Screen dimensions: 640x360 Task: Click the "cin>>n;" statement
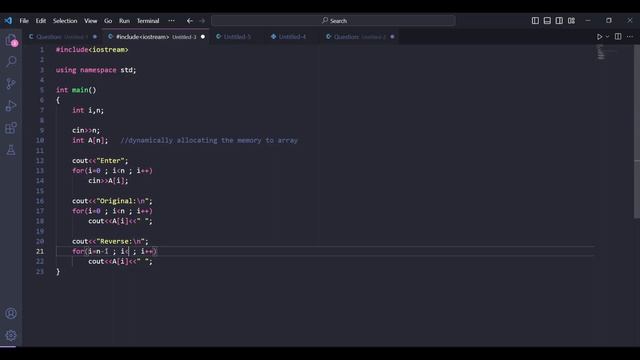click(86, 131)
